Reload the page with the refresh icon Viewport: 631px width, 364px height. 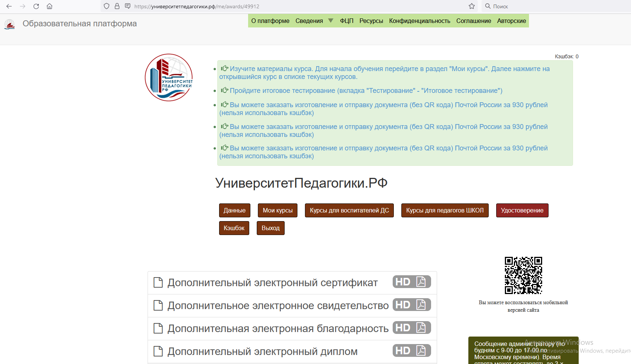coord(36,6)
